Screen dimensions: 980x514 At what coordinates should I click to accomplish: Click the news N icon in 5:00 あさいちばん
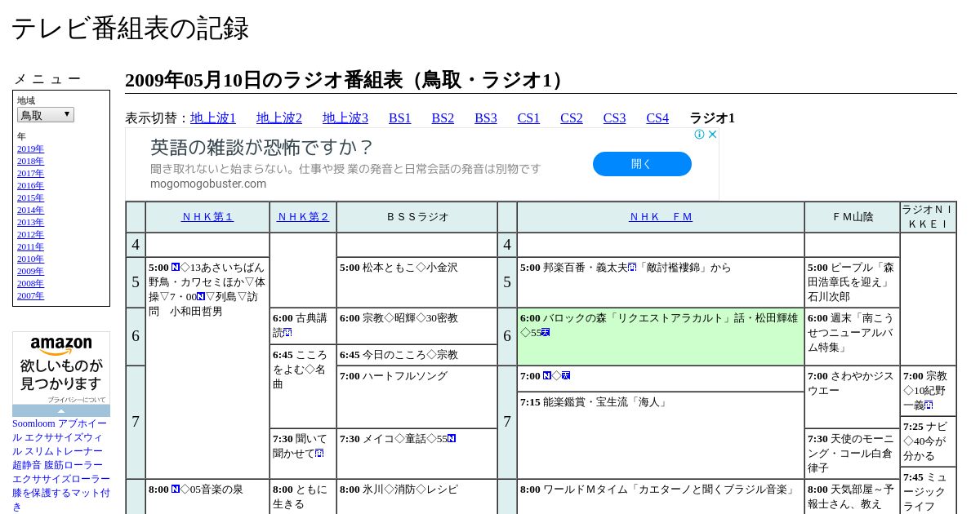pyautogui.click(x=176, y=267)
